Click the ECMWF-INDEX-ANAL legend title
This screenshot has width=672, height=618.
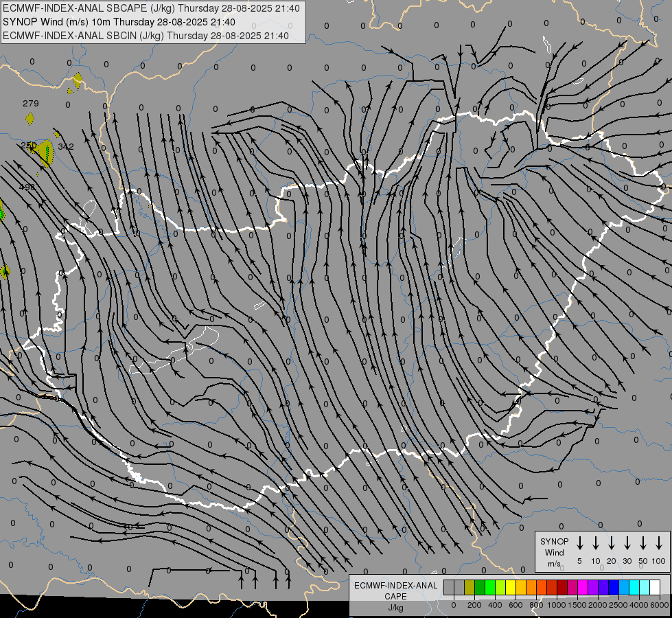tap(395, 586)
